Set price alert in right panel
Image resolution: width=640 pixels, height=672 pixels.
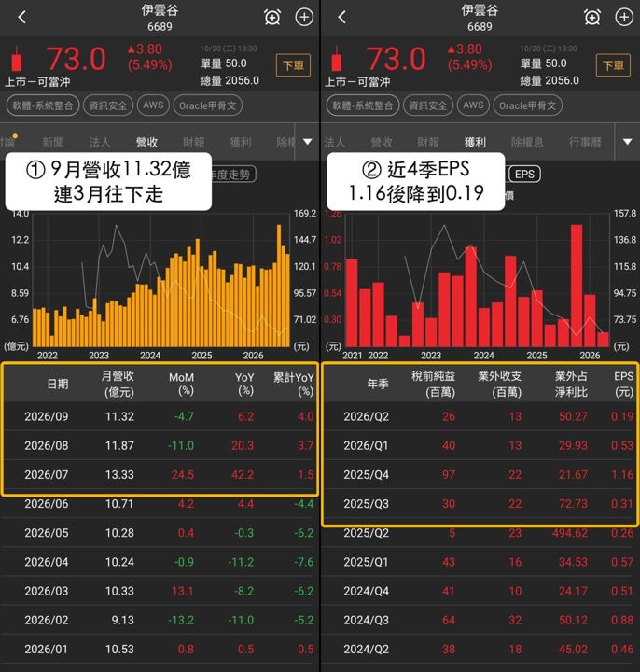(592, 17)
